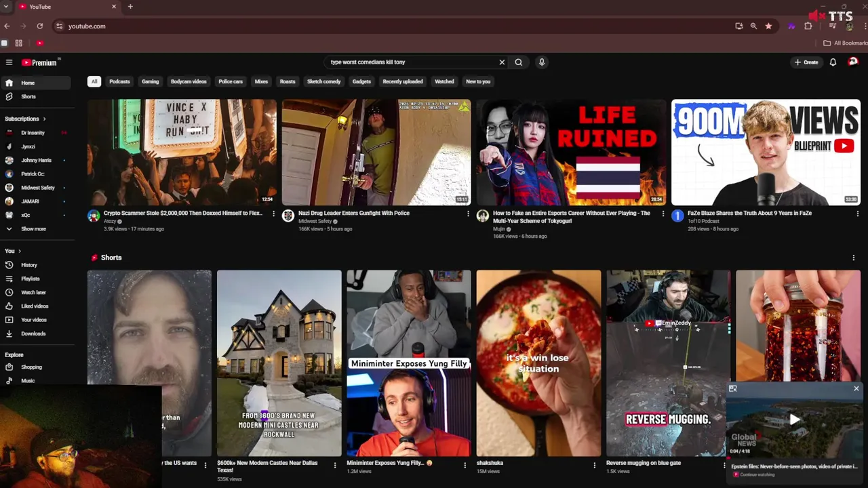The width and height of the screenshot is (868, 488).
Task: Select the All filter chip
Action: tap(94, 81)
